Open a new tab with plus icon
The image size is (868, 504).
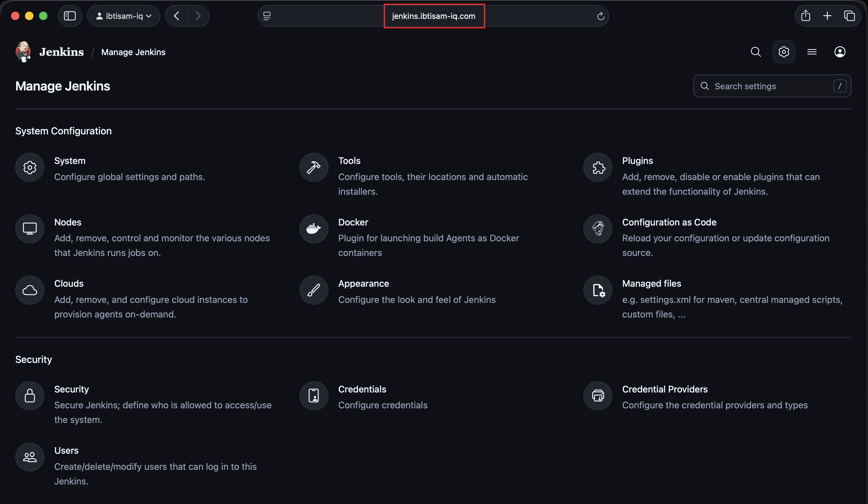827,16
